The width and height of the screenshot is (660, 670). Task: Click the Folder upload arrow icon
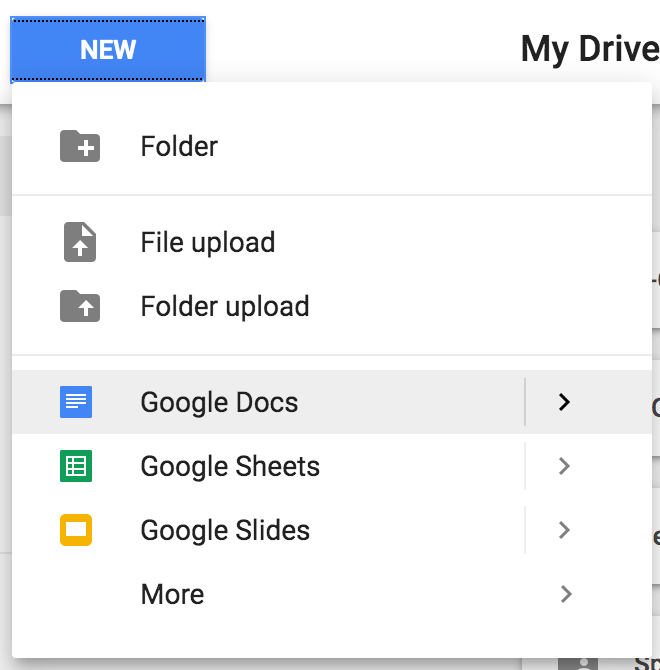80,306
